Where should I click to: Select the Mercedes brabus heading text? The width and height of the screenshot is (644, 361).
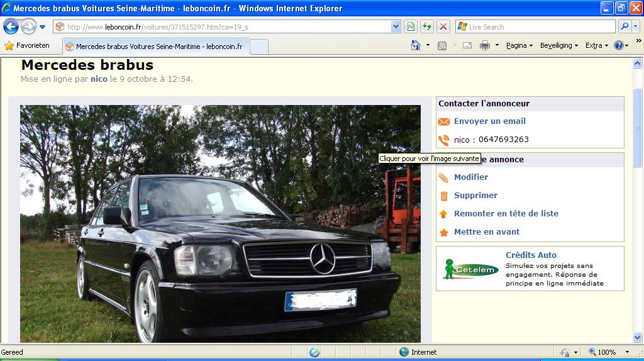point(87,65)
